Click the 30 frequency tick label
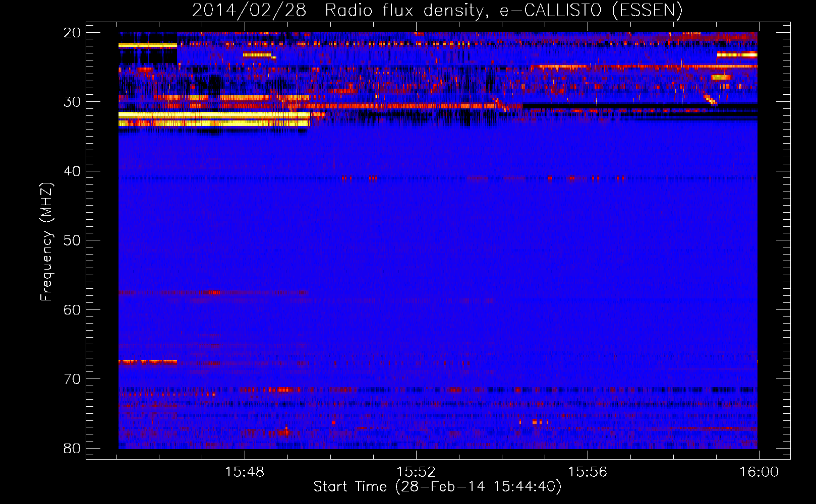Image resolution: width=816 pixels, height=504 pixels. point(72,102)
